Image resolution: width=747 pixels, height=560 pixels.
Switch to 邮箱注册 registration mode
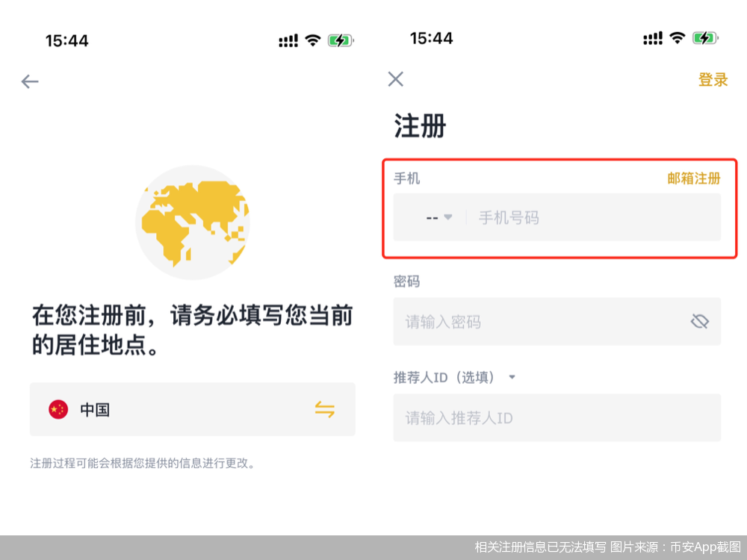tap(692, 178)
